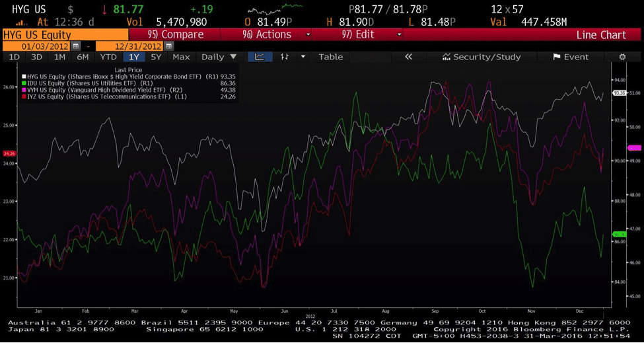Select the line chart style icon
This screenshot has width=644, height=343.
pos(260,57)
